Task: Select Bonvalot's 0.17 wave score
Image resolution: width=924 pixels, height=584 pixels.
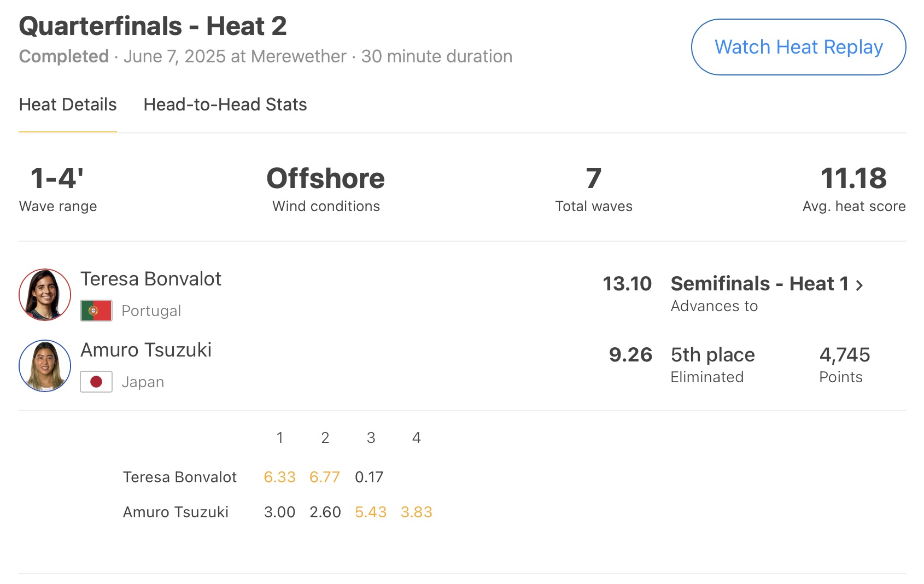Action: (369, 477)
